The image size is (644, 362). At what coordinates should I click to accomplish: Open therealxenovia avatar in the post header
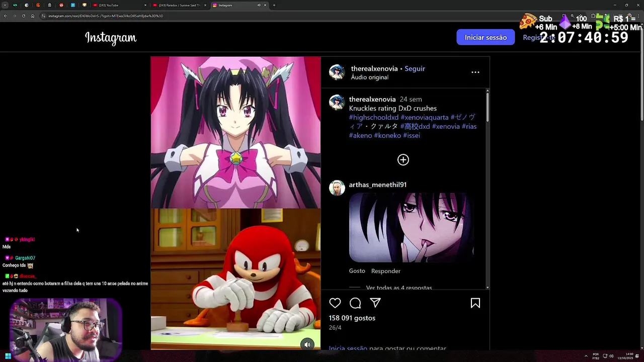click(337, 72)
